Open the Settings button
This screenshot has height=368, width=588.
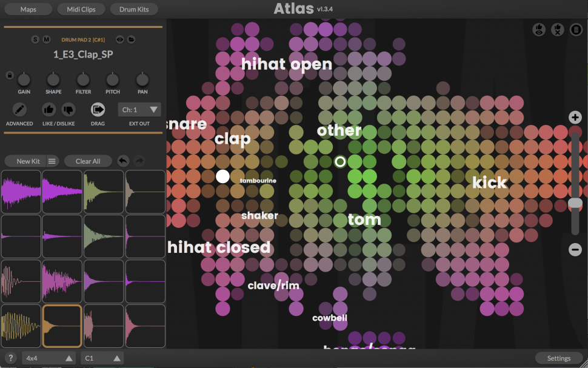(559, 358)
